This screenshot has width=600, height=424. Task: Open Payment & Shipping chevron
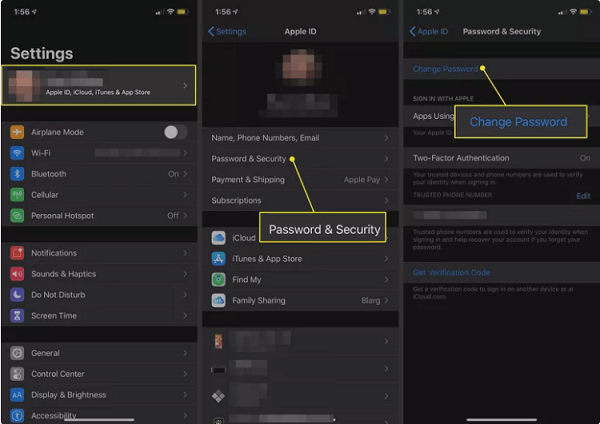(x=386, y=179)
